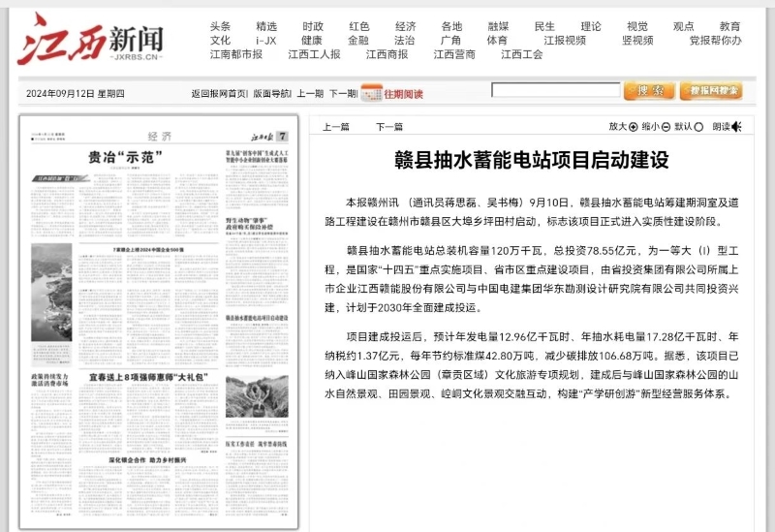Focus the search input field

[x=554, y=91]
